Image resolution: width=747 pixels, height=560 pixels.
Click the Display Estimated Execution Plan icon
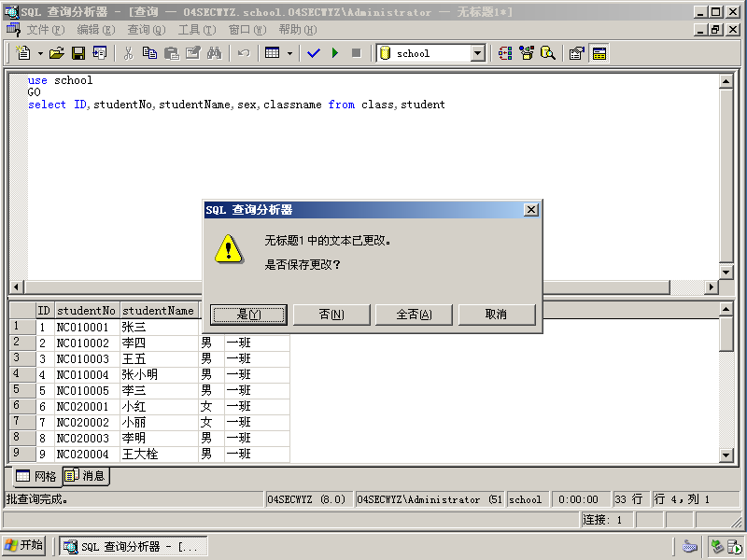505,53
